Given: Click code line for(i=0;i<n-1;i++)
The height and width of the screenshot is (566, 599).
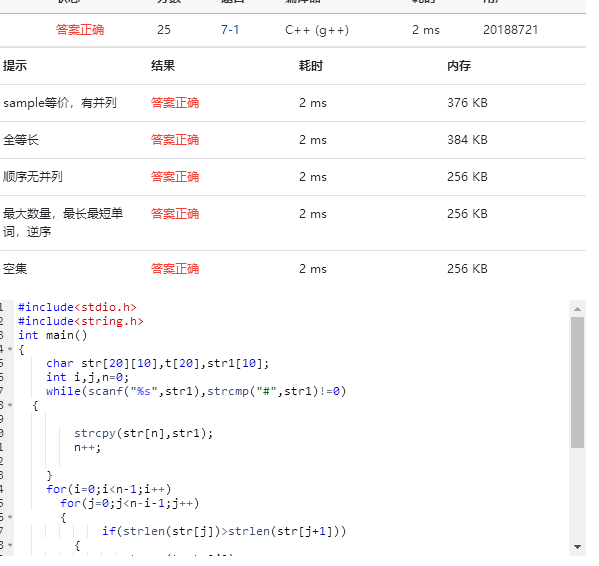Looking at the screenshot, I should [x=108, y=489].
